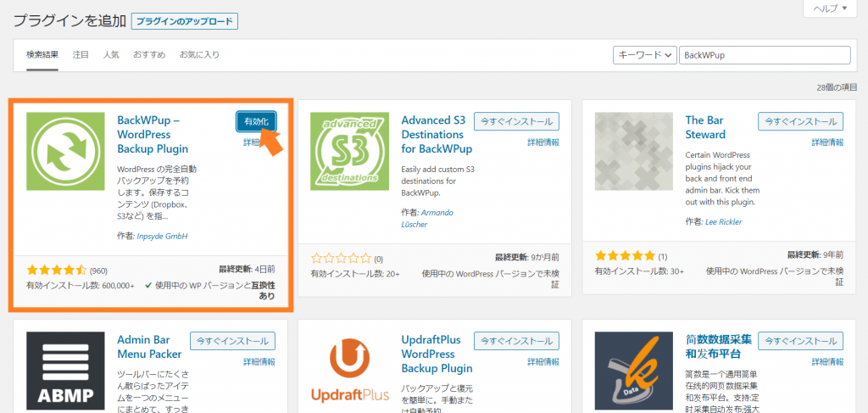Install Admin Bar Menu Packer
The width and height of the screenshot is (868, 413).
point(232,341)
